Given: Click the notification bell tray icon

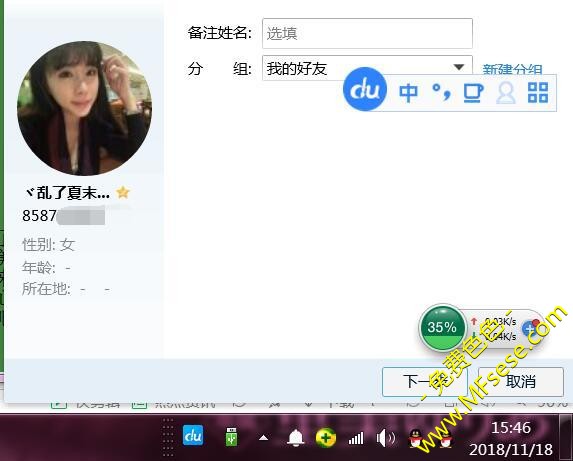Looking at the screenshot, I should [x=296, y=437].
